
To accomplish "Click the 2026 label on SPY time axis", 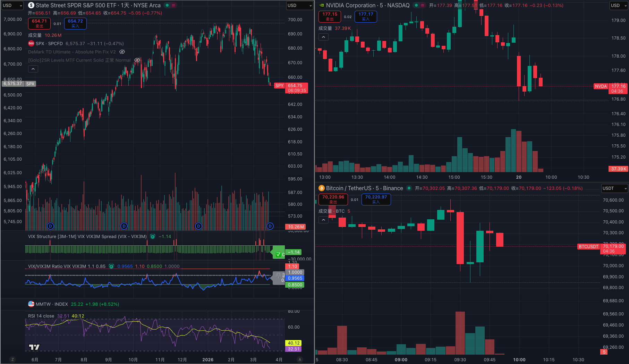I will tap(208, 359).
